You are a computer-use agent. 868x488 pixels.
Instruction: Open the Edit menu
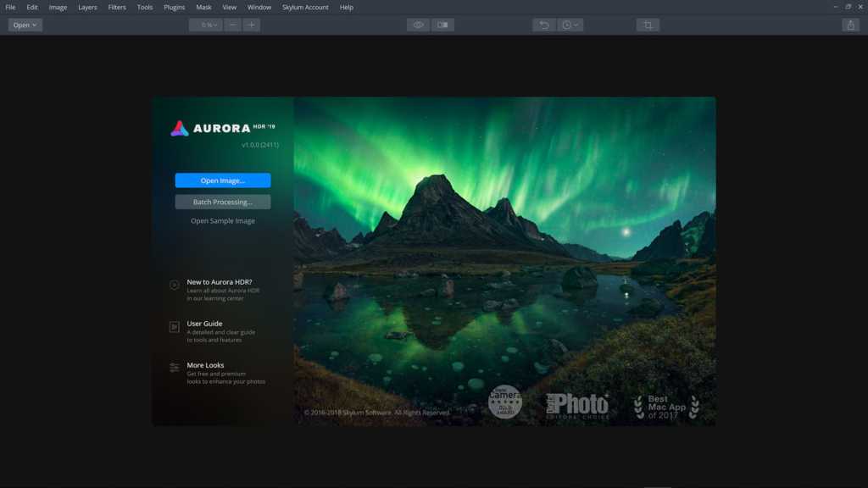(x=32, y=7)
